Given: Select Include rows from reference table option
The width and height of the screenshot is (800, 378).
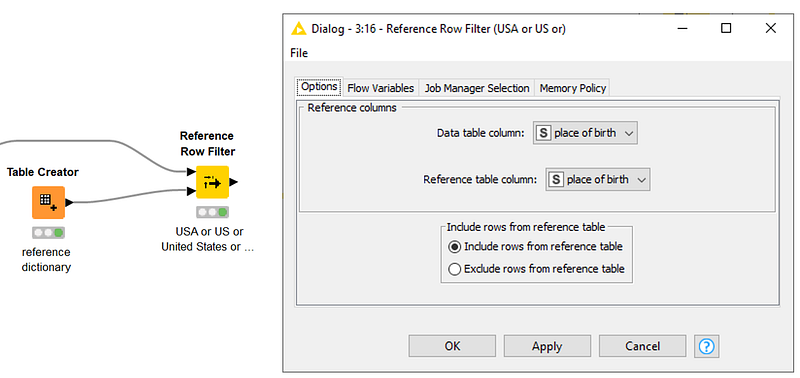Looking at the screenshot, I should [536, 247].
